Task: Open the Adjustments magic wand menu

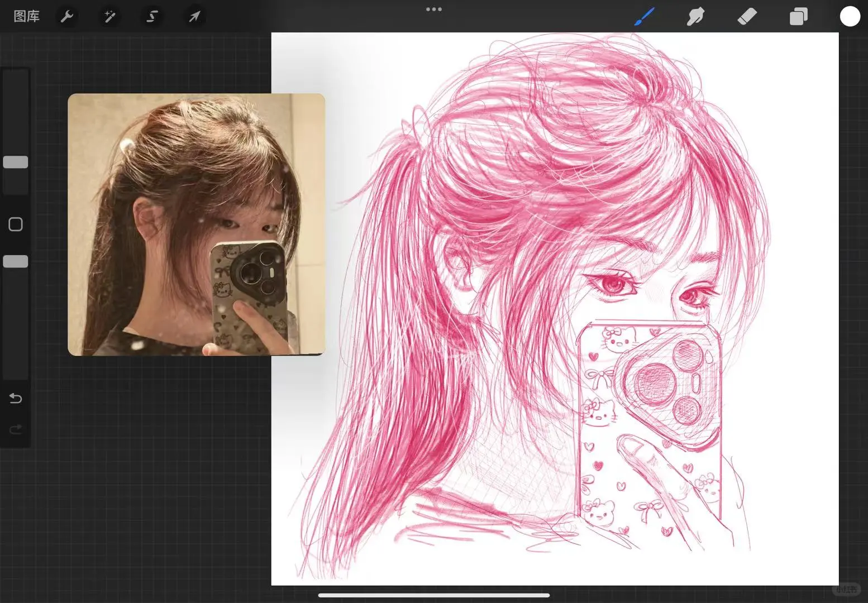Action: tap(109, 16)
